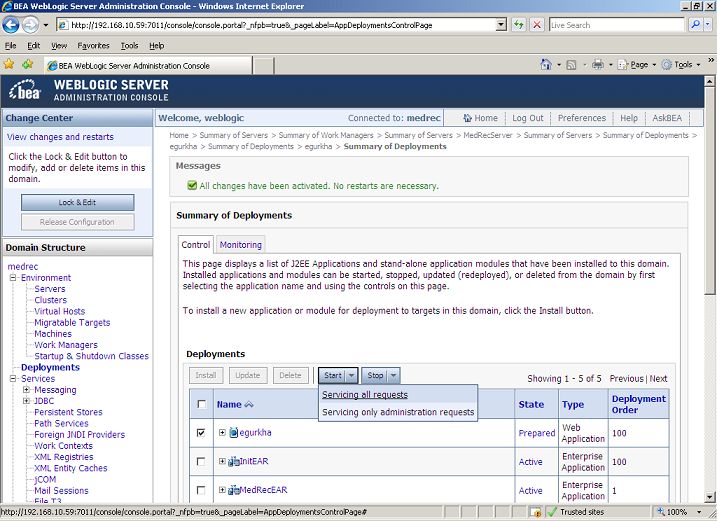Choose Servicing only administration requests
717x521 pixels.
click(x=398, y=412)
